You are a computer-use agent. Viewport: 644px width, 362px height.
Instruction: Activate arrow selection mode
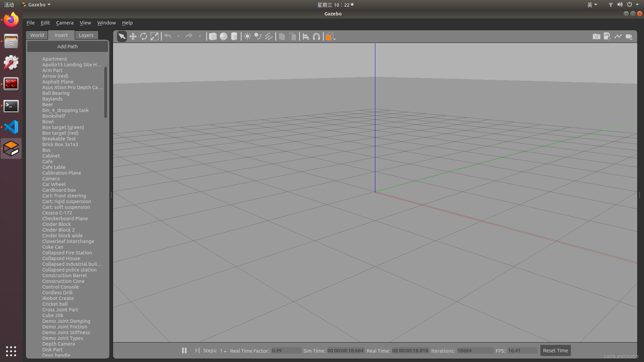click(x=122, y=37)
